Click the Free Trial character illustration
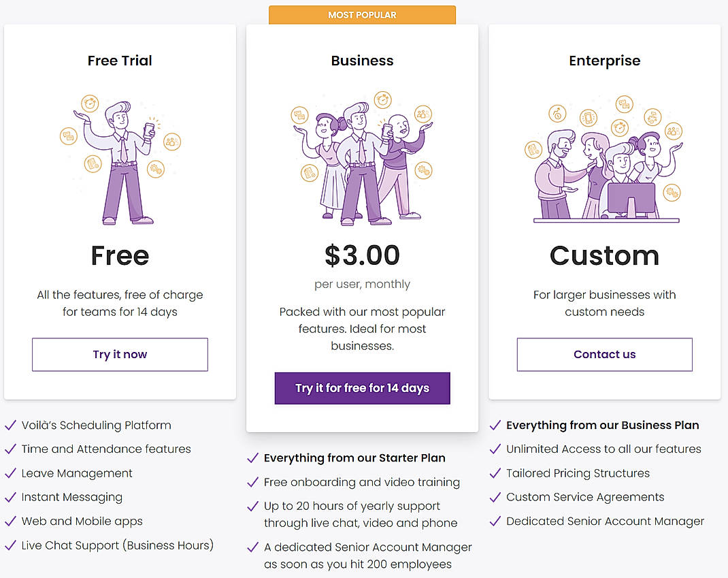 (120, 160)
